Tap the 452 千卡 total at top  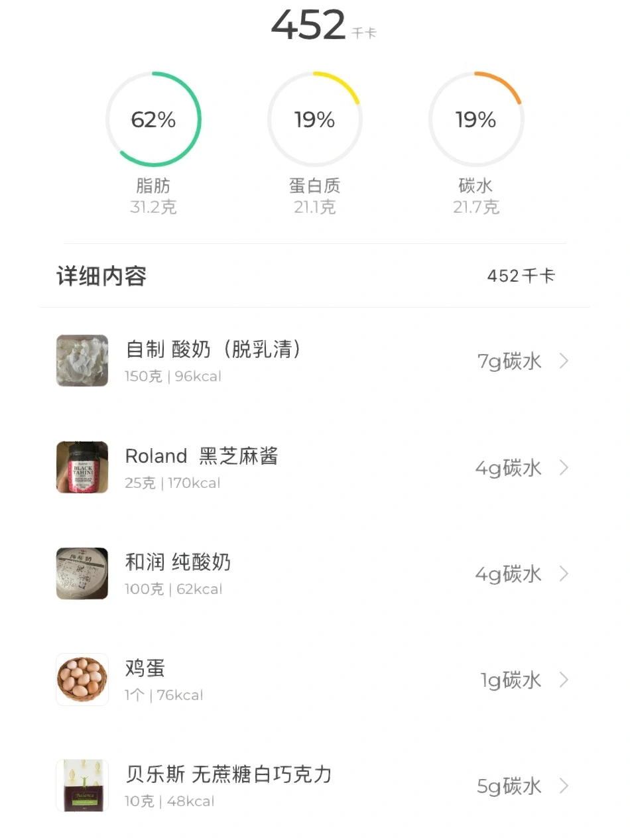324,25
